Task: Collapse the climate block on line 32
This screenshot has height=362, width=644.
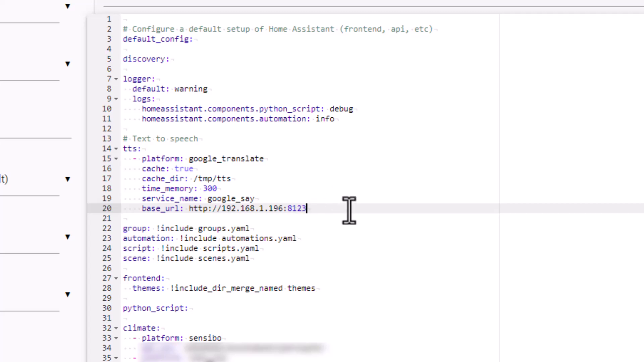Action: point(116,328)
